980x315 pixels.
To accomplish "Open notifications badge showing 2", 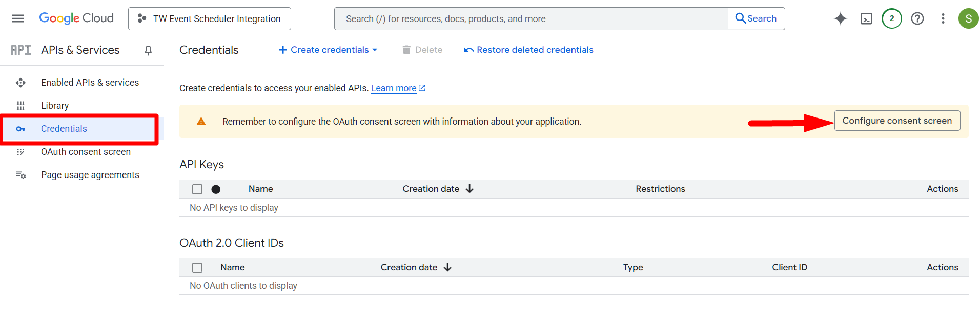I will [892, 18].
